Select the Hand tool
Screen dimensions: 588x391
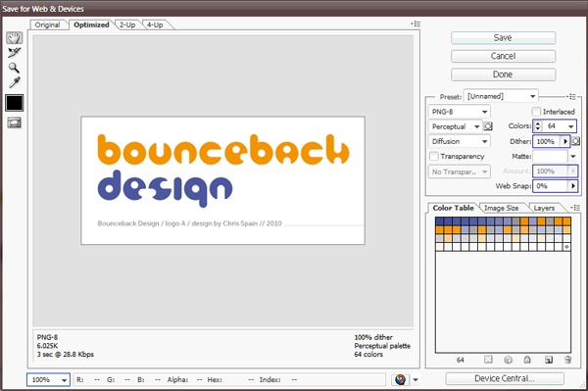[15, 38]
